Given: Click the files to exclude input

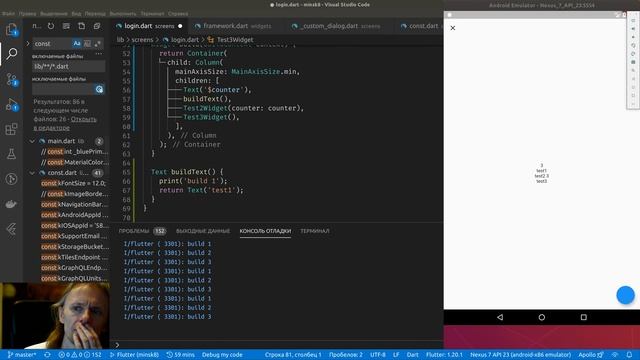Looking at the screenshot, I should [63, 89].
